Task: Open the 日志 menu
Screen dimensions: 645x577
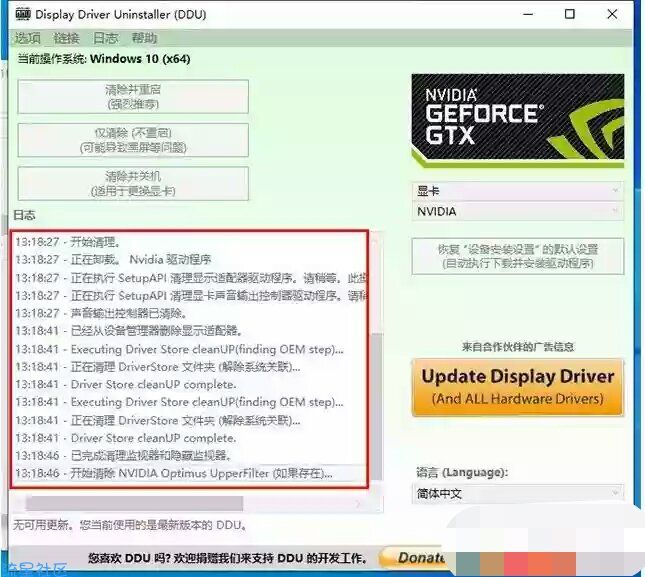Action: pyautogui.click(x=105, y=38)
